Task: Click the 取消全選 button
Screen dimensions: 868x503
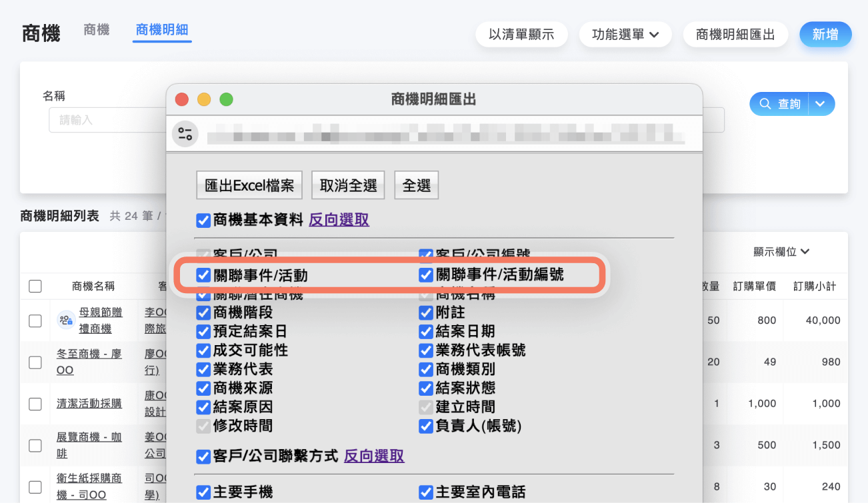Action: pos(348,185)
